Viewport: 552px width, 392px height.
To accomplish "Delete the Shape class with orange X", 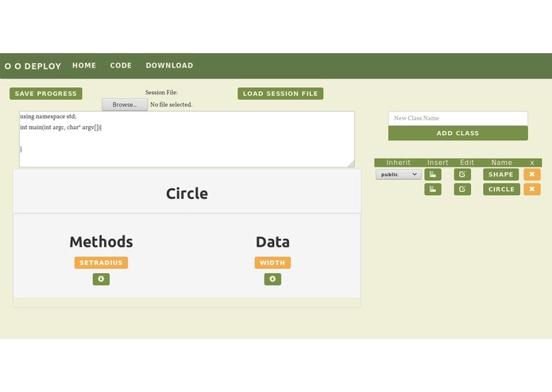I will (x=532, y=175).
